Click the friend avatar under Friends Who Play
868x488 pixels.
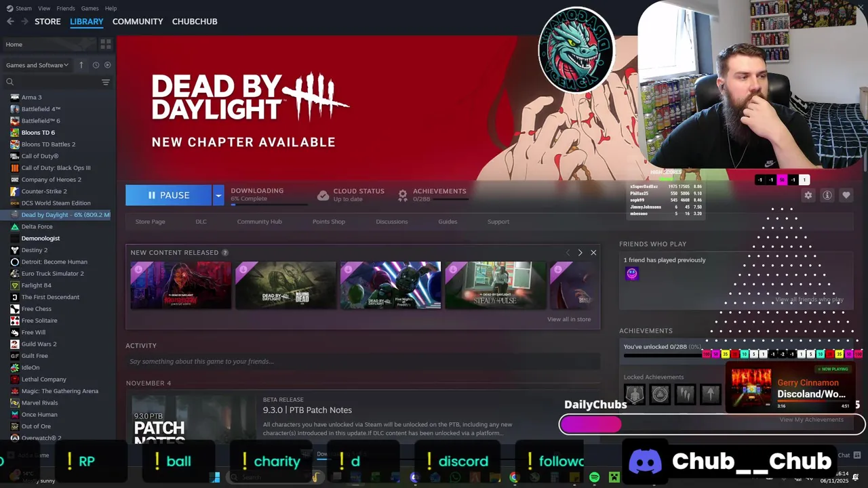tap(632, 274)
